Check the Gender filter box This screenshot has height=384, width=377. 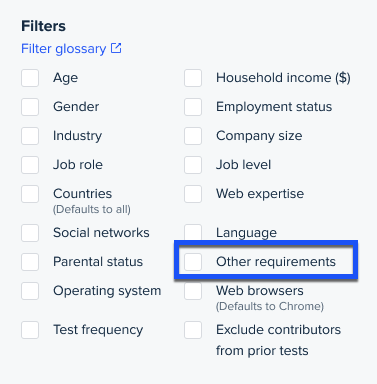[x=30, y=107]
